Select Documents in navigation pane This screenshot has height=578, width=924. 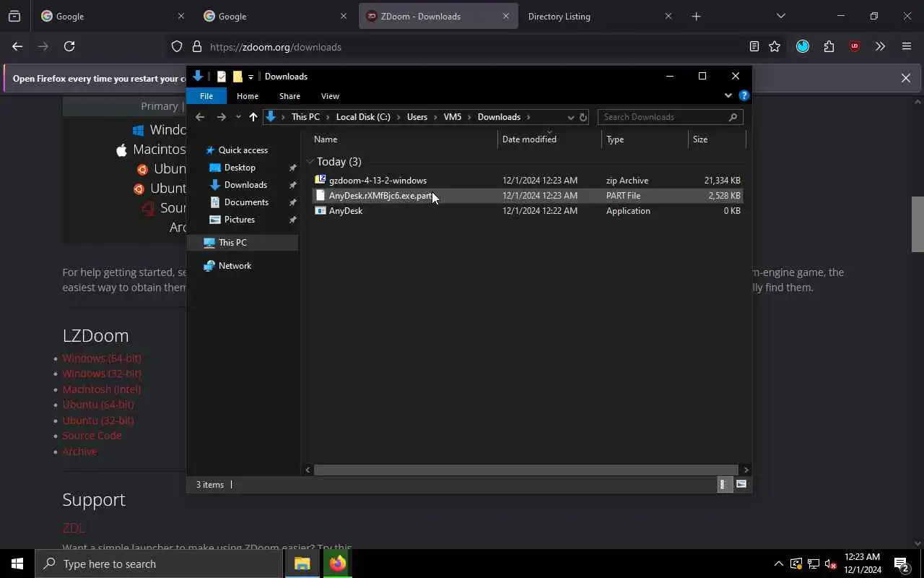[x=246, y=202]
